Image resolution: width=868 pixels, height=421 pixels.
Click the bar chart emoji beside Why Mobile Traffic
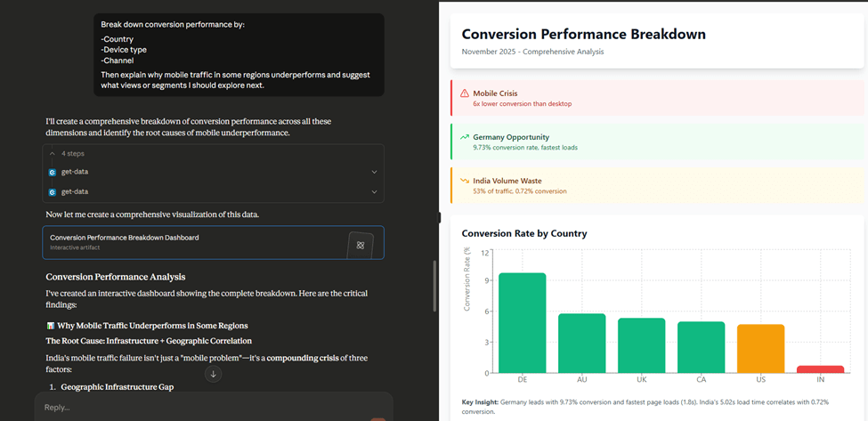50,325
